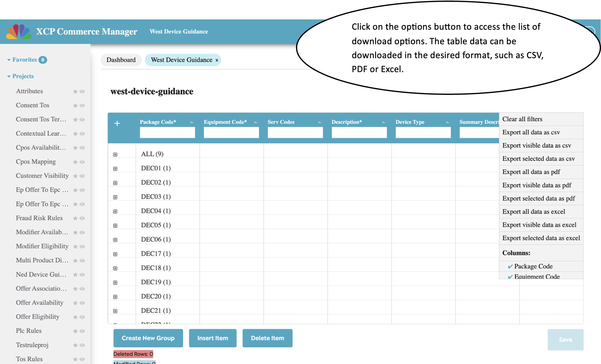Sort by Serv Codes using its arrow
The width and height of the screenshot is (601, 364).
[x=319, y=122]
